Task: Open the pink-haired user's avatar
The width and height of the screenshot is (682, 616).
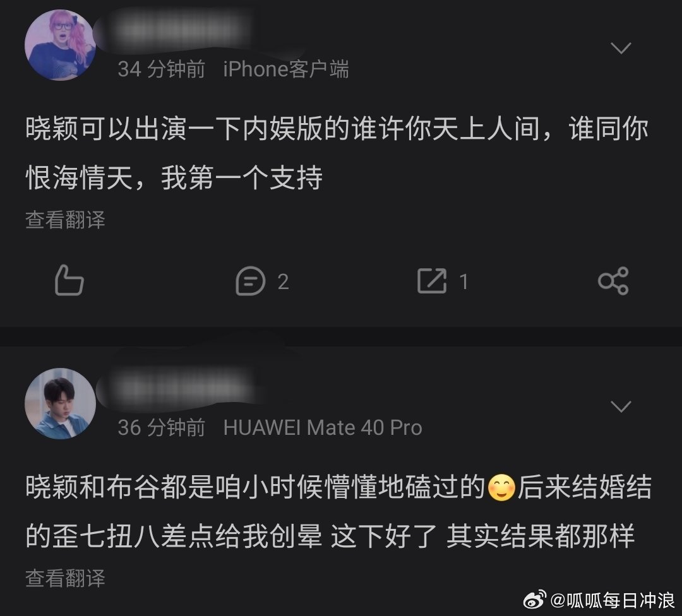Action: point(60,45)
